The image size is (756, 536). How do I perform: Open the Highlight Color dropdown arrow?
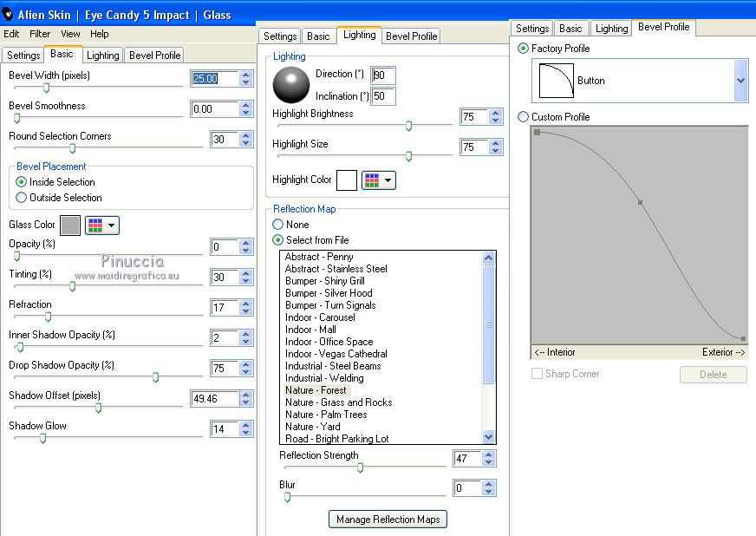point(388,180)
